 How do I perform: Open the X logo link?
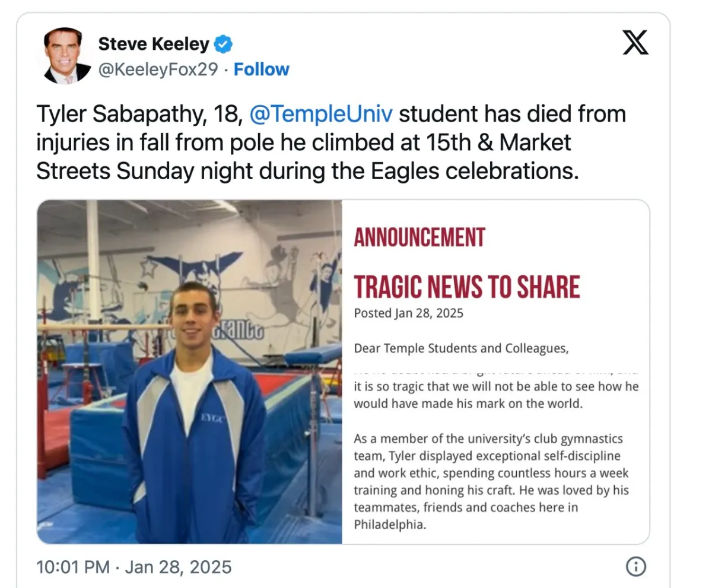coord(635,44)
